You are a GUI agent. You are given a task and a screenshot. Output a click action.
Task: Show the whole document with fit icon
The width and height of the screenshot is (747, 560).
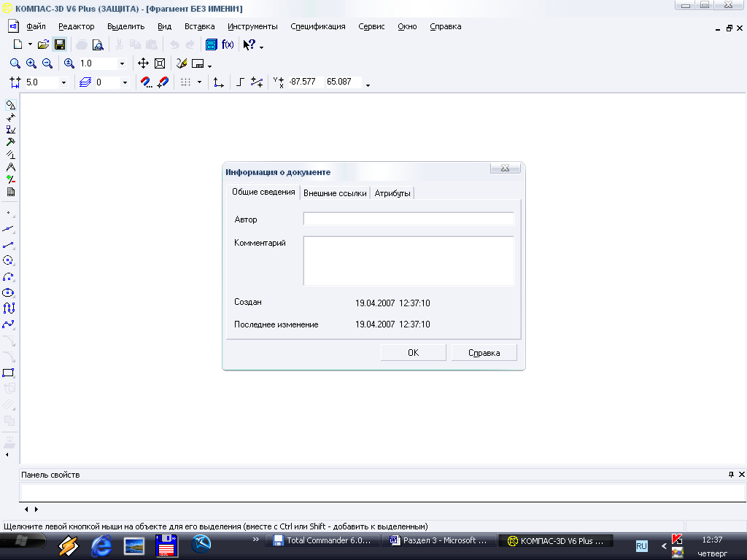160,63
